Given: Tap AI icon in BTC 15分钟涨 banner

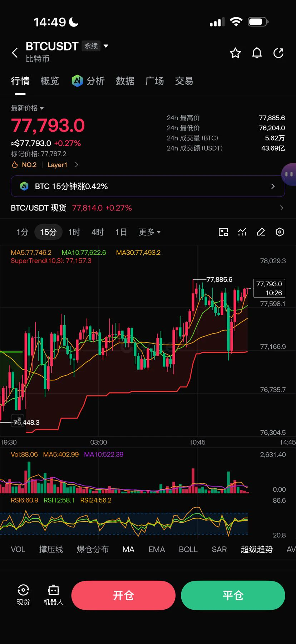Looking at the screenshot, I should coord(24,186).
